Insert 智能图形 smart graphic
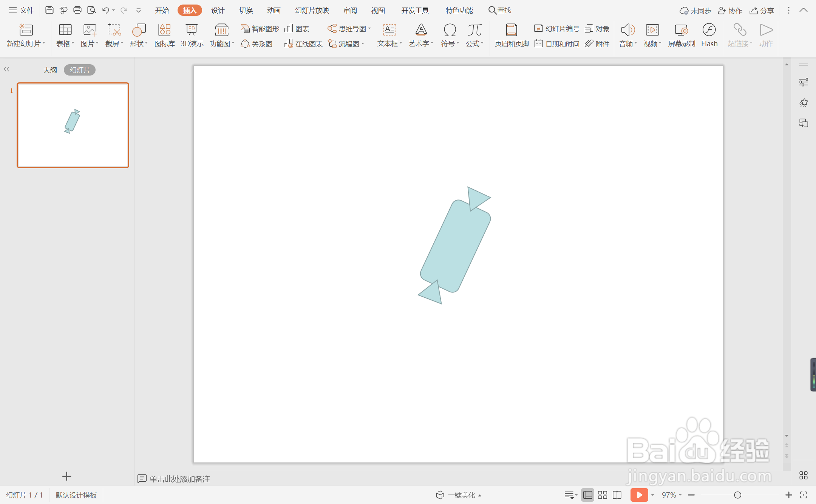This screenshot has width=816, height=504. pyautogui.click(x=260, y=29)
